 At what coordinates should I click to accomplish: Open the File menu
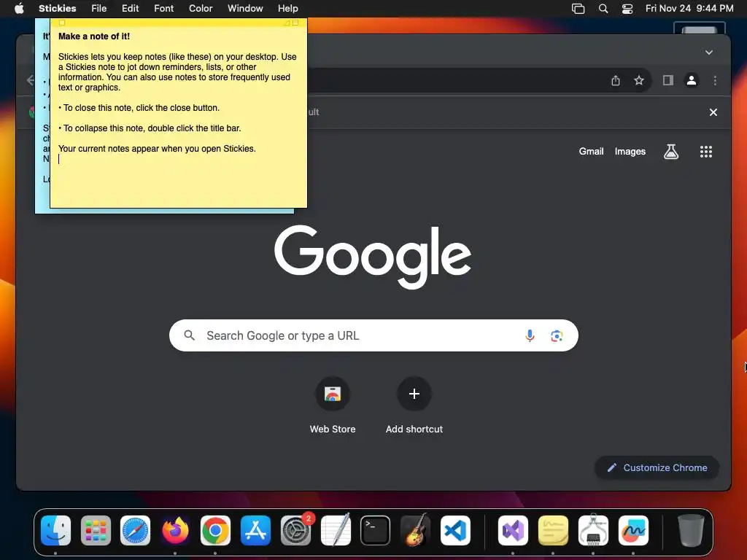pyautogui.click(x=98, y=8)
